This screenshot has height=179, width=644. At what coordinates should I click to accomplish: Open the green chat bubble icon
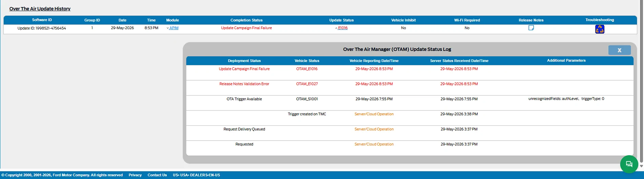click(629, 164)
